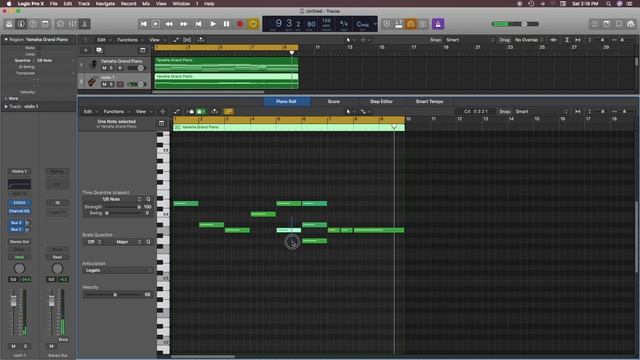Viewport: 640px width, 360px height.
Task: Open the Media Browser button
Action: 631,24
